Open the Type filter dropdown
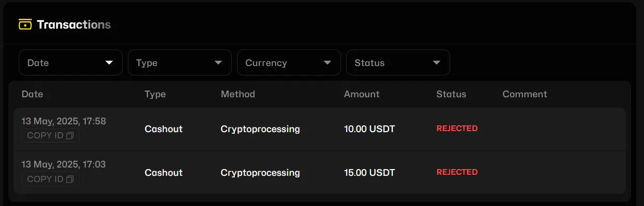The width and height of the screenshot is (644, 206). point(180,62)
